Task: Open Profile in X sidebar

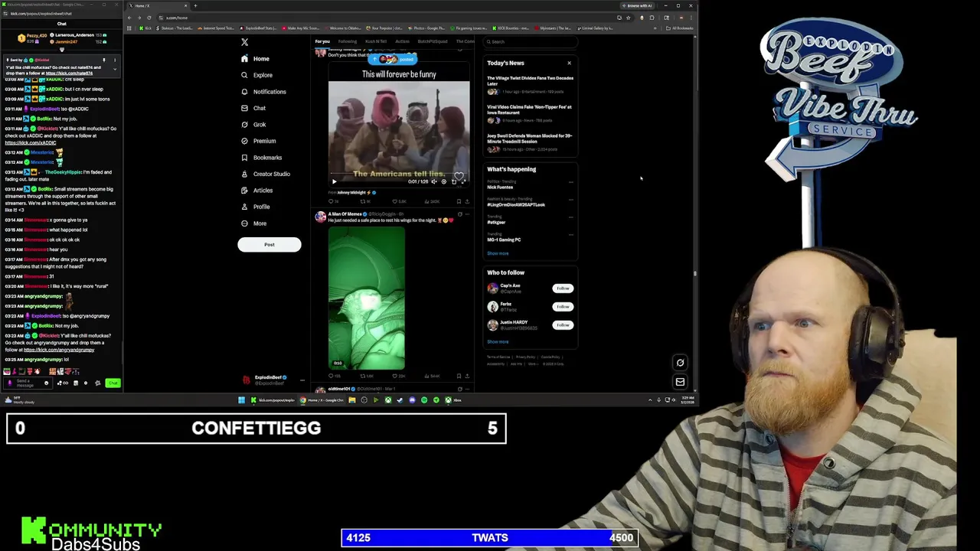Action: click(x=255, y=207)
